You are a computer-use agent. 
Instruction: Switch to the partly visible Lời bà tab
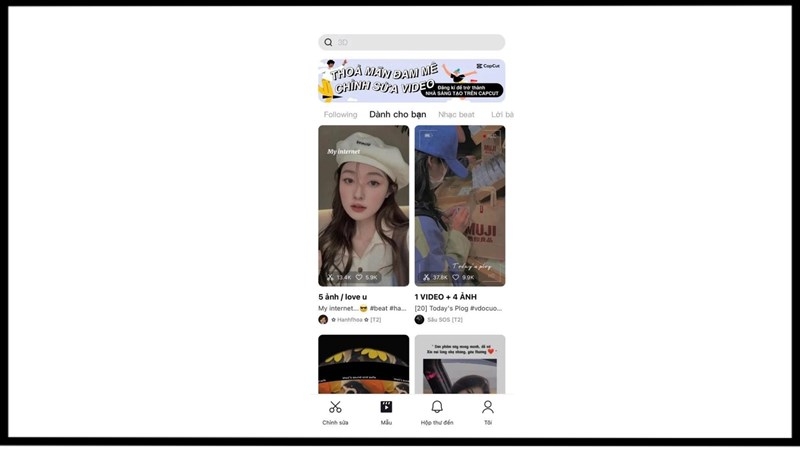503,115
